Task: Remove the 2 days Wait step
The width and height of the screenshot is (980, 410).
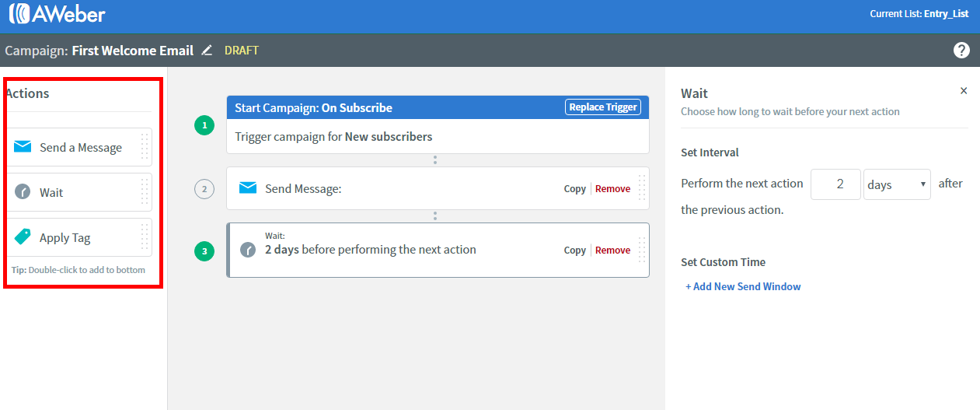Action: 613,250
